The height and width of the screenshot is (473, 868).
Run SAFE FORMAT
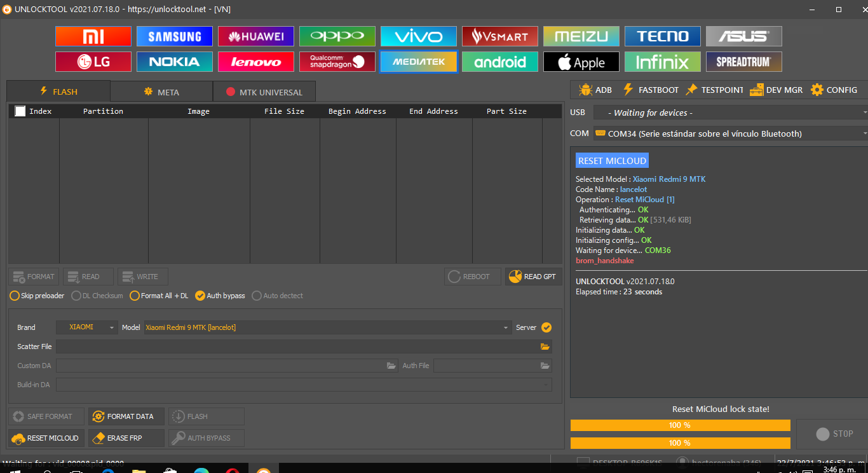click(x=46, y=416)
